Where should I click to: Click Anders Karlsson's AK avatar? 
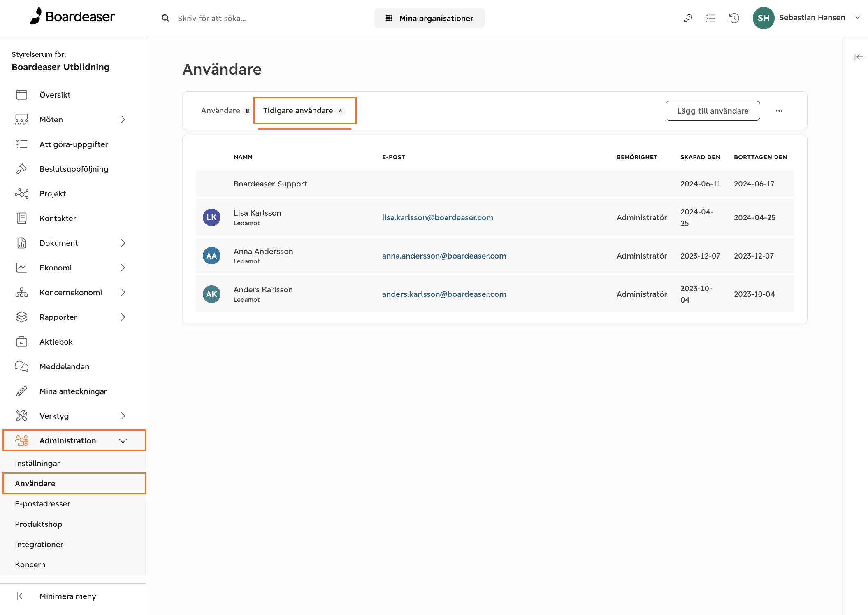tap(211, 294)
